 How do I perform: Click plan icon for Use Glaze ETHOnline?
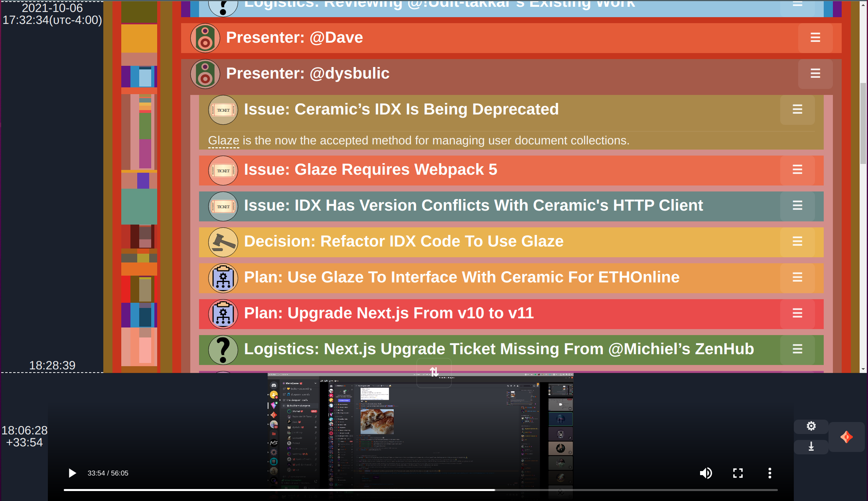pyautogui.click(x=223, y=278)
